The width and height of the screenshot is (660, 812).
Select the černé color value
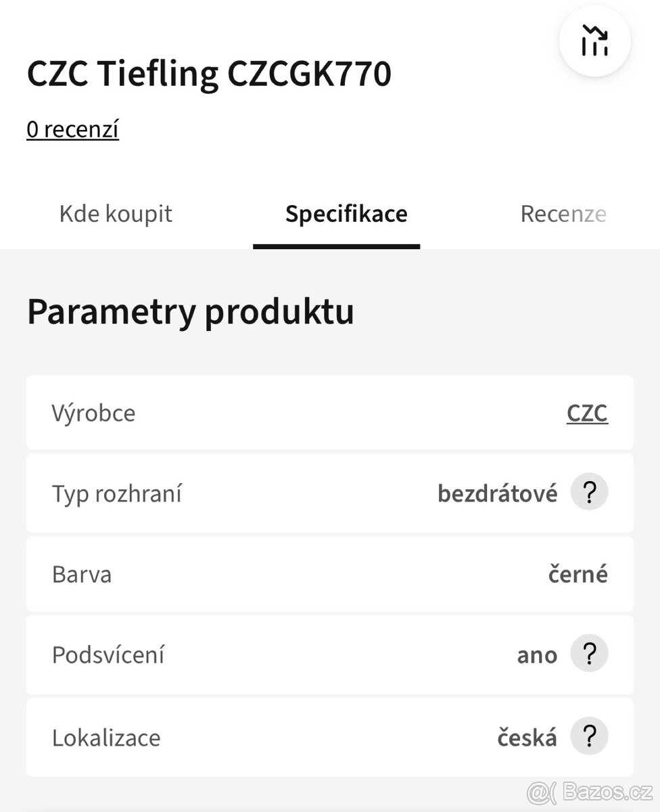[x=577, y=574]
